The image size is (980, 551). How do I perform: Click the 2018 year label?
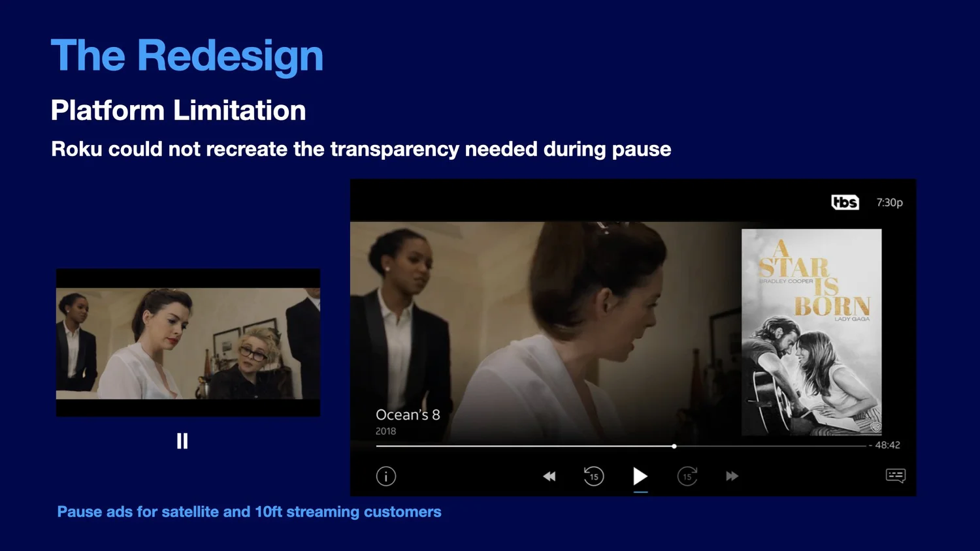pyautogui.click(x=385, y=431)
